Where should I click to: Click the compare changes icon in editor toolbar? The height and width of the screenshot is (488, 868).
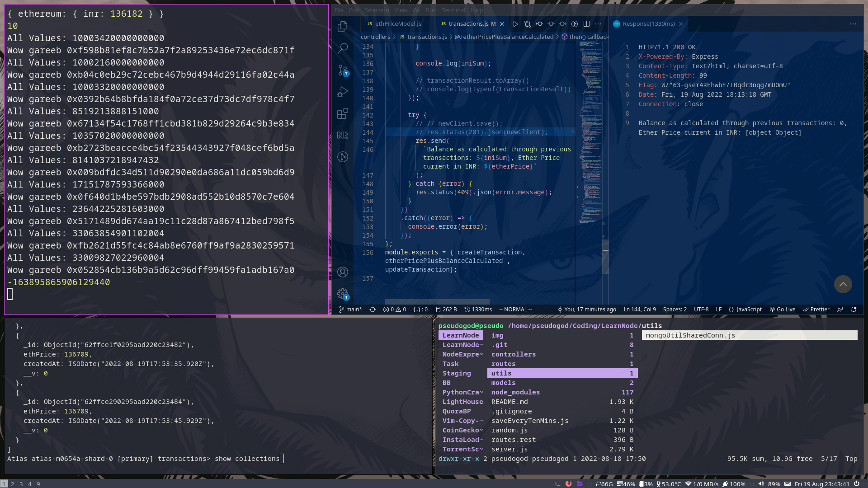(528, 24)
